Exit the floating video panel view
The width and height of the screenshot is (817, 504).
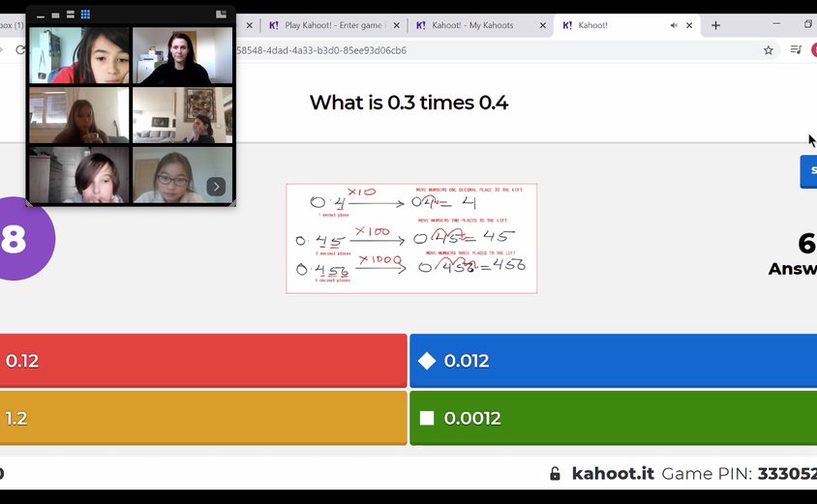[221, 15]
